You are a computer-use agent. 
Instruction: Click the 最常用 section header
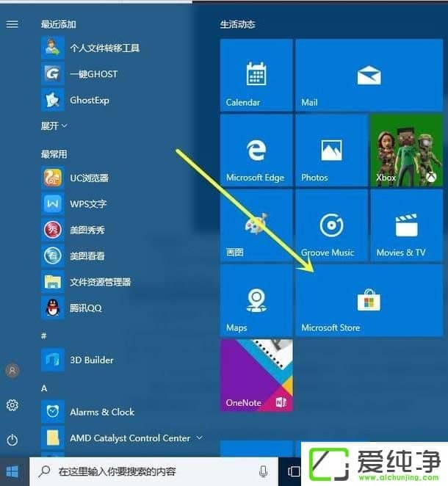pos(54,154)
